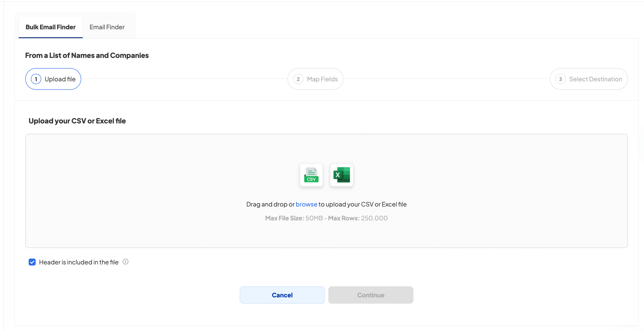Open the Upload file step
Viewport: 644px width, 331px height.
(53, 79)
